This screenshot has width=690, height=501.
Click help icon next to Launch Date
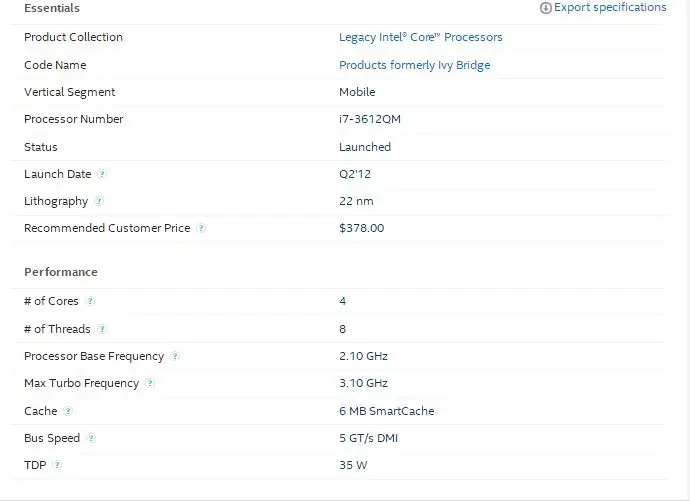point(102,174)
